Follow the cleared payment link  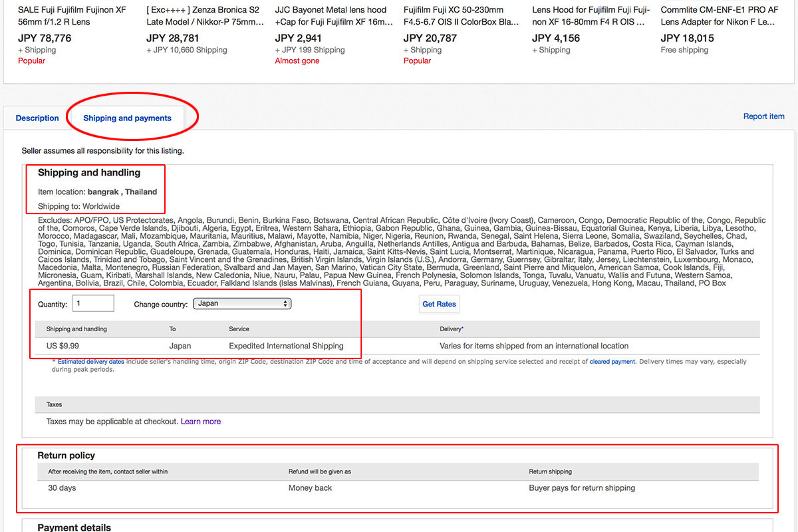612,362
